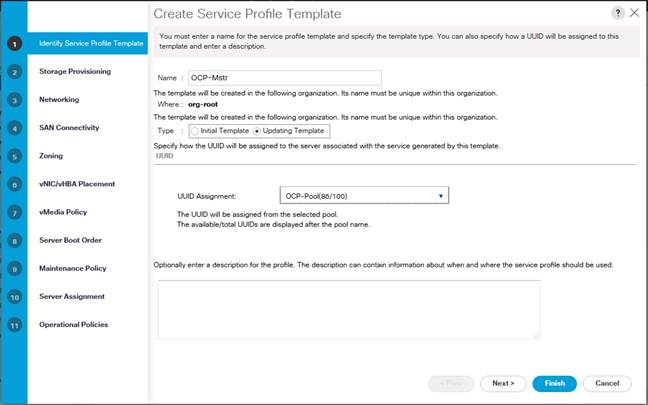Open the Operational Policies step
The height and width of the screenshot is (405, 648).
point(74,324)
